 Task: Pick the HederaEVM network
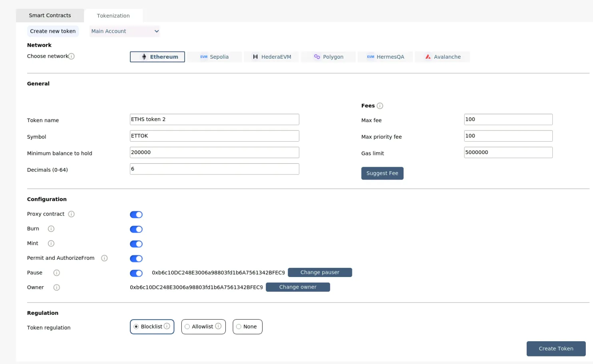(272, 57)
